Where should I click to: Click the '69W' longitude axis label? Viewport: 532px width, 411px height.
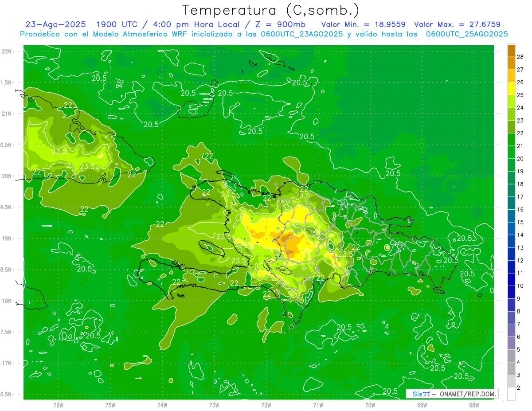(422, 405)
